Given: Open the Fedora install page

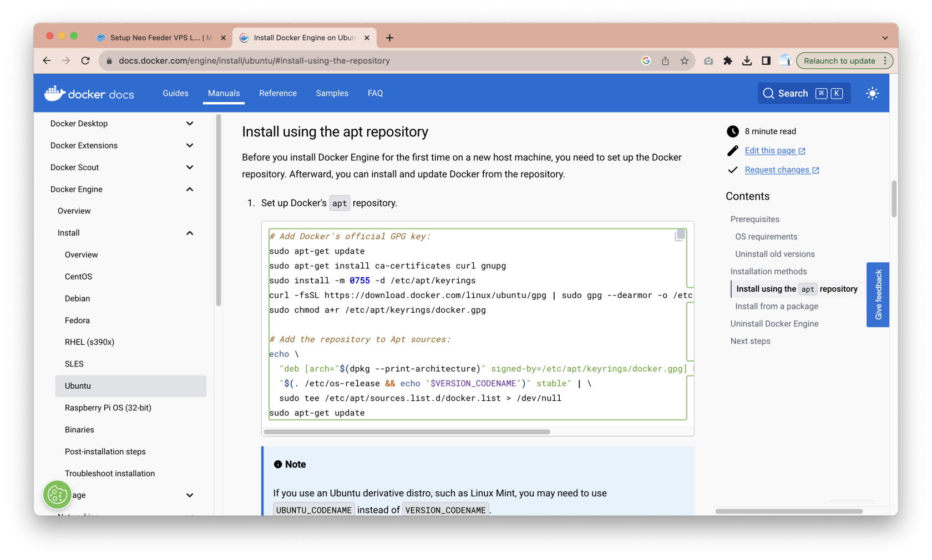Looking at the screenshot, I should (77, 320).
